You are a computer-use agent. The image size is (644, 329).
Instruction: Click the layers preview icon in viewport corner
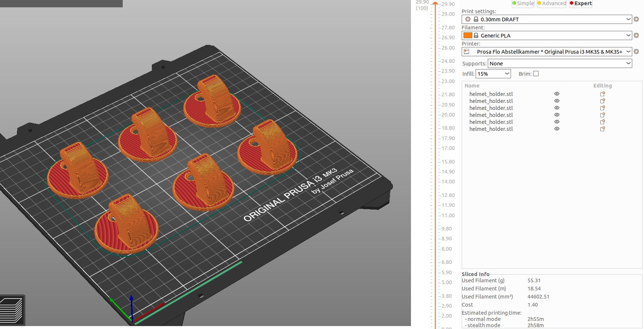click(x=12, y=310)
